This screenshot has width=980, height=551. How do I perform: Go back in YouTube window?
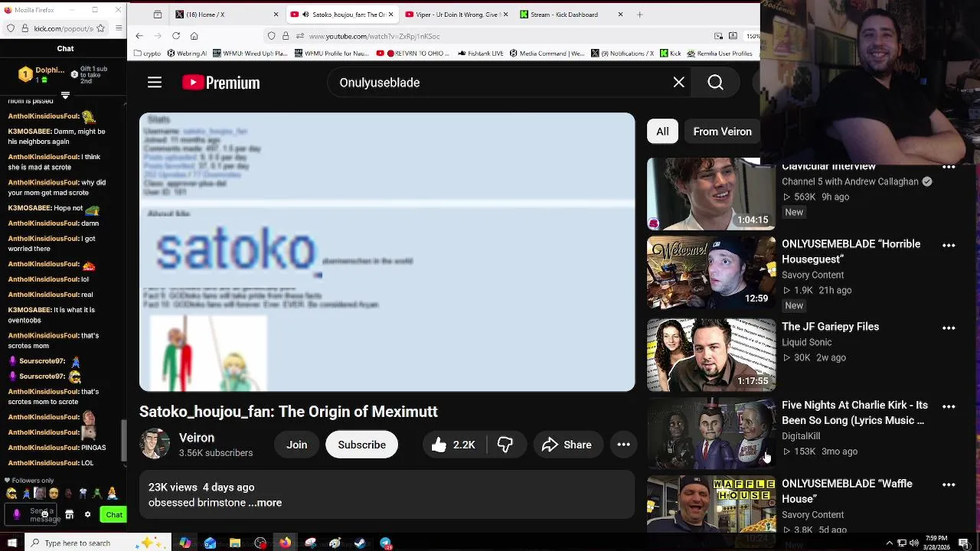[139, 36]
